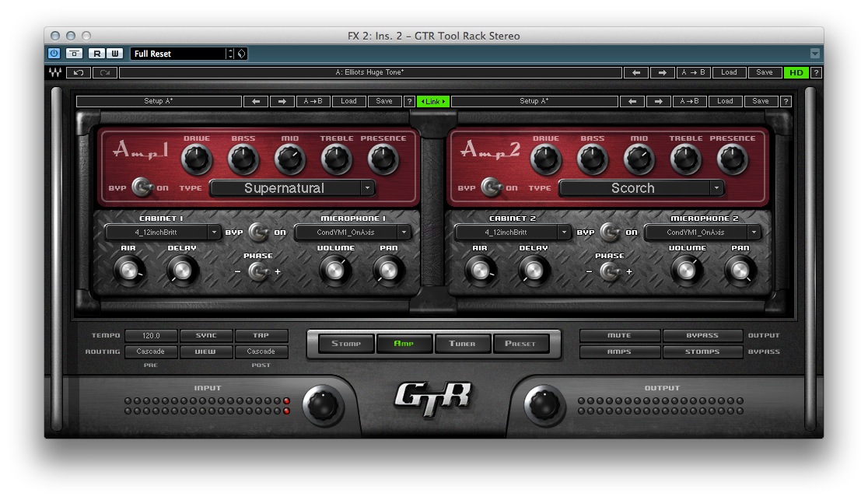Open help question mark beside HD
This screenshot has width=868, height=500.
816,72
